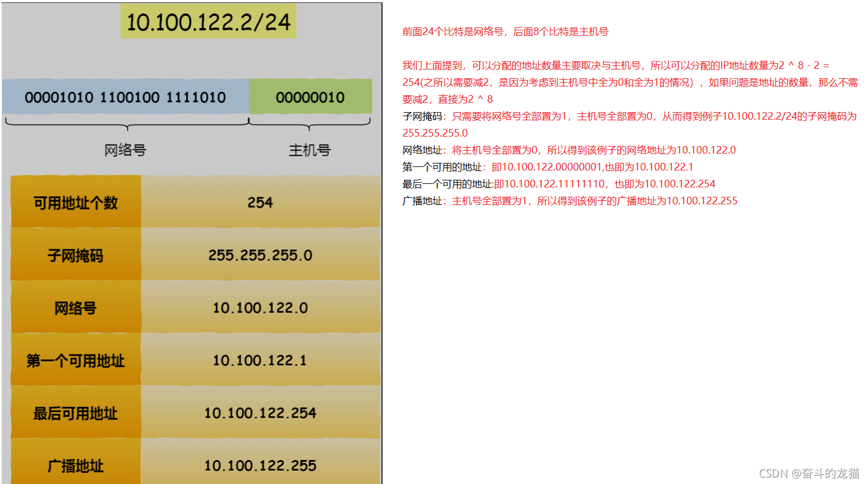Select the 10.100.122.0 value cell
Viewport: 868px width, 484px height.
pos(261,307)
